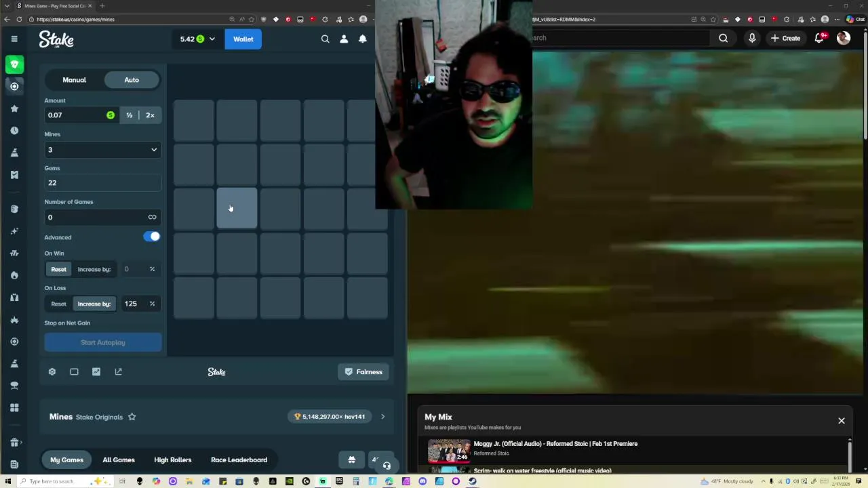868x488 pixels.
Task: Open the Wallet button
Action: click(x=243, y=39)
